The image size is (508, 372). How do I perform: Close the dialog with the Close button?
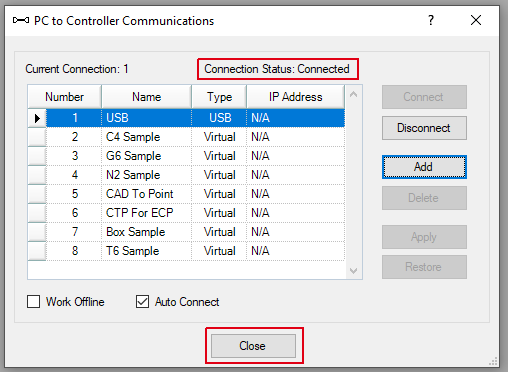tap(253, 346)
